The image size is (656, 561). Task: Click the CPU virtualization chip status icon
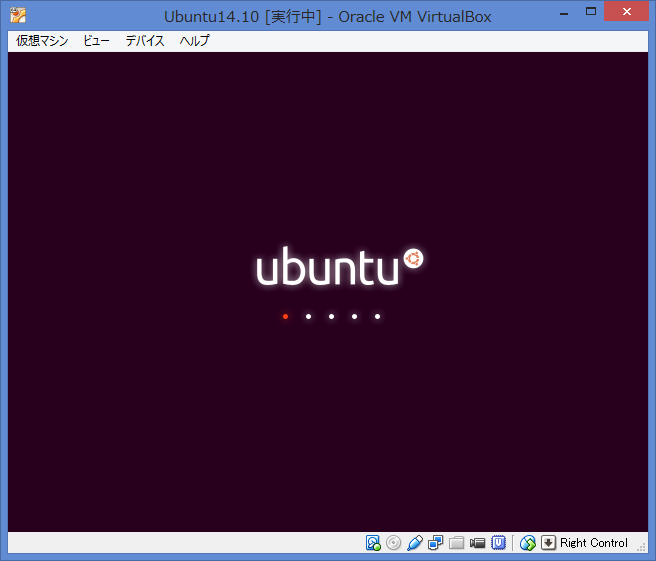[x=498, y=543]
